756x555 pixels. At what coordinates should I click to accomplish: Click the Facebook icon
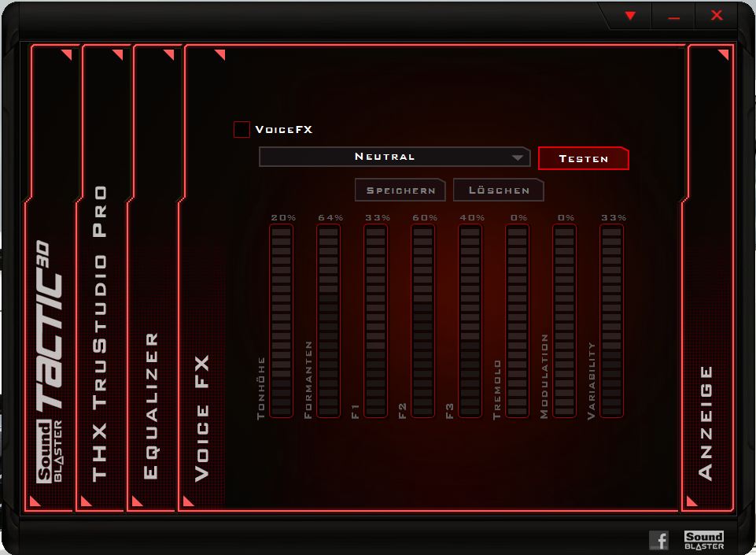[658, 540]
